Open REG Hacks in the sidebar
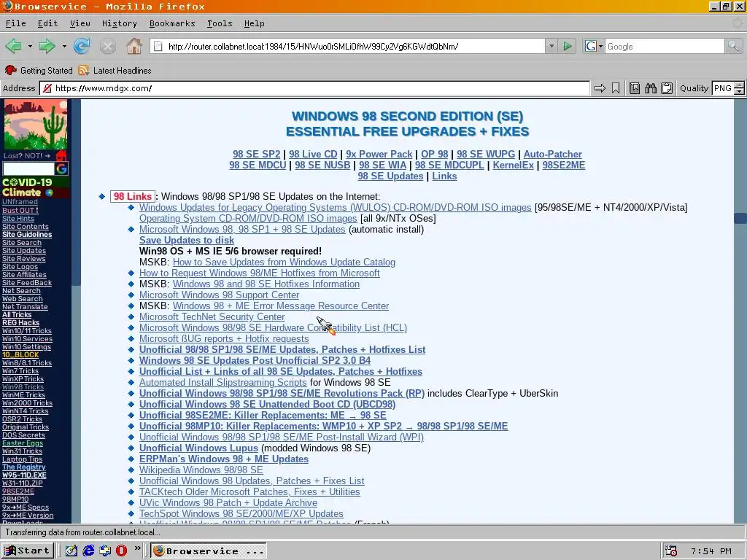Screen dimensions: 747x560 point(21,323)
